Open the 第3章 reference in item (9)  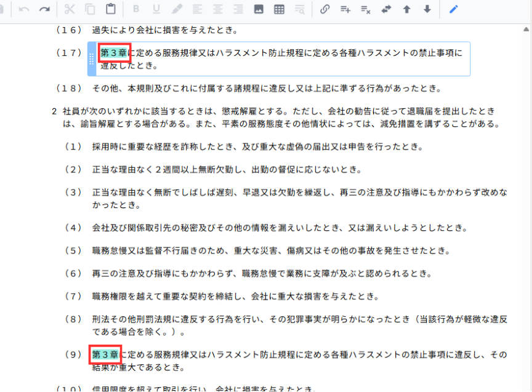[x=105, y=355]
